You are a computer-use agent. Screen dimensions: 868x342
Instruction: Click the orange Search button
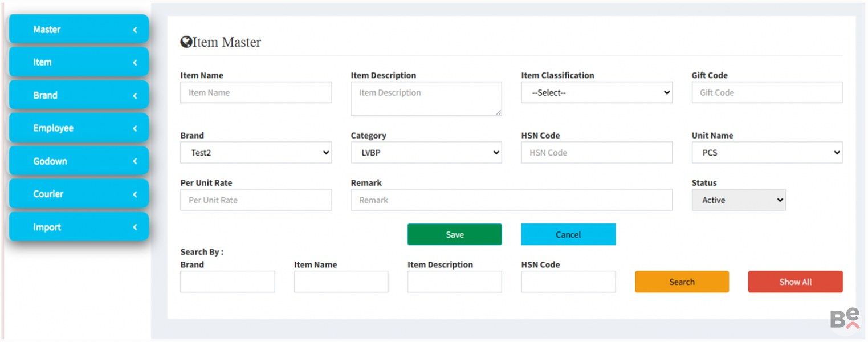click(x=682, y=282)
